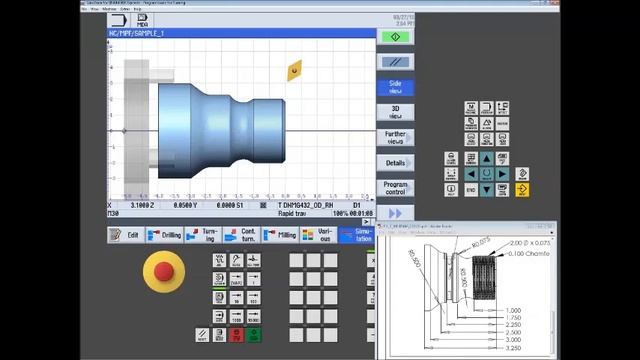Toggle the Single Block key
Screen dimensions: 640x360
click(219, 335)
